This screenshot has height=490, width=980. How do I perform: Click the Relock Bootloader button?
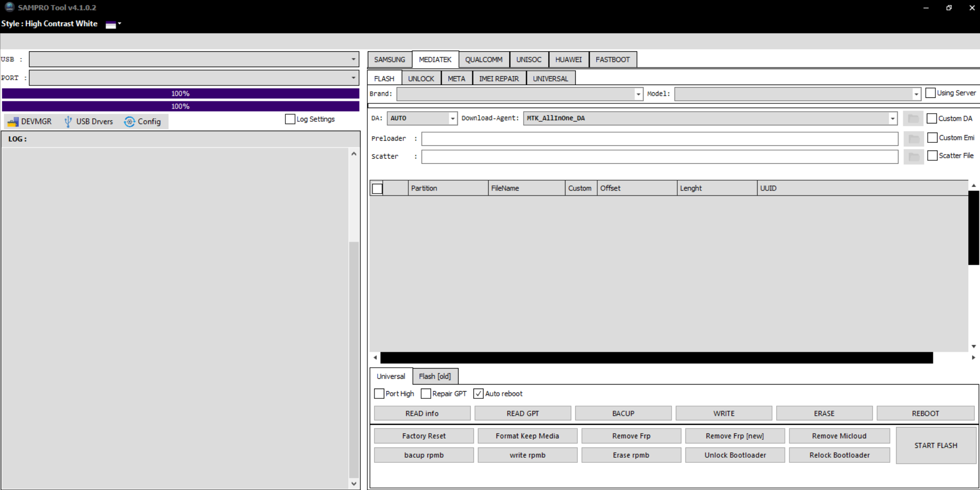839,455
